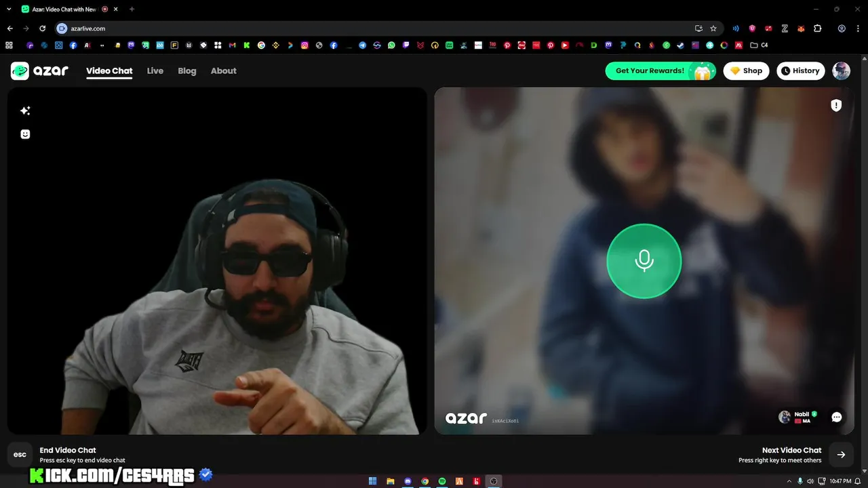Go back with the browser back arrow
This screenshot has width=868, height=488.
click(9, 28)
